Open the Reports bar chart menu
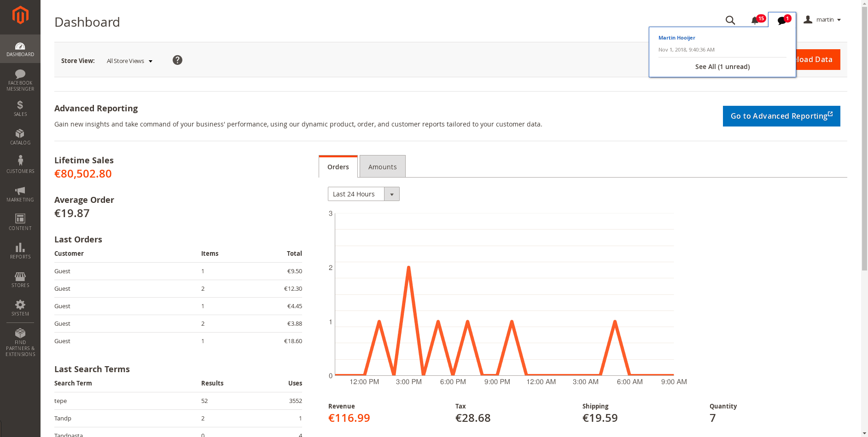868x437 pixels. tap(20, 251)
